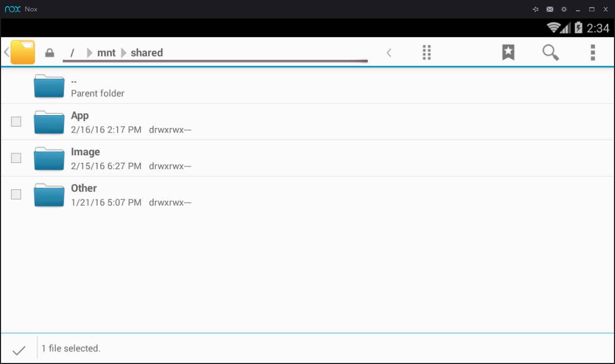Tick the checkbox for Image folder
615x364 pixels.
16,158
